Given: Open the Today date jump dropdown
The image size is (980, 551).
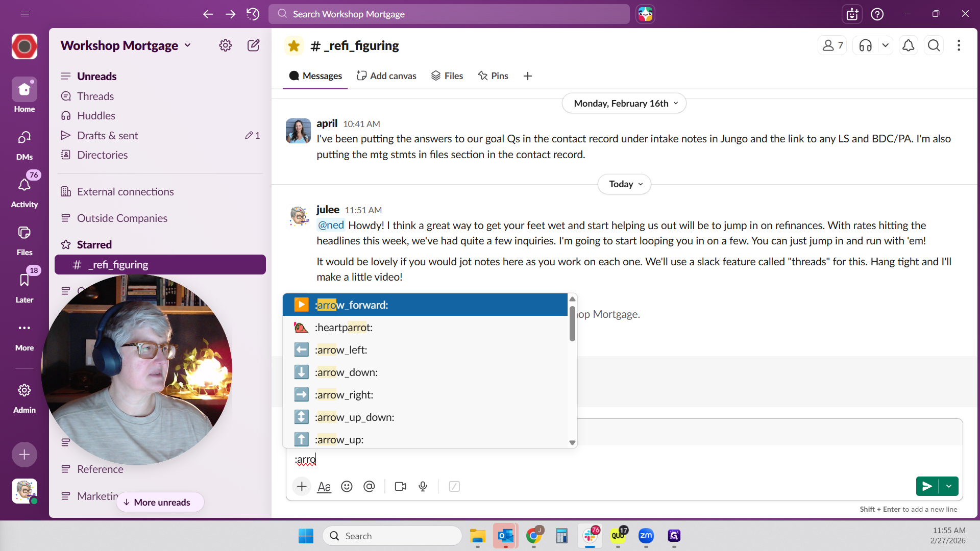Looking at the screenshot, I should [624, 184].
